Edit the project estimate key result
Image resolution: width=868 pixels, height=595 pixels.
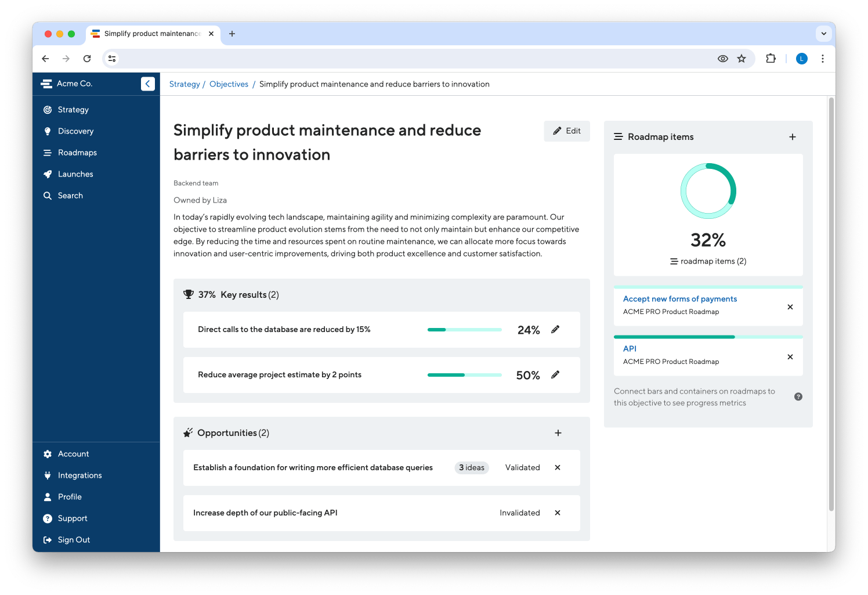coord(555,374)
